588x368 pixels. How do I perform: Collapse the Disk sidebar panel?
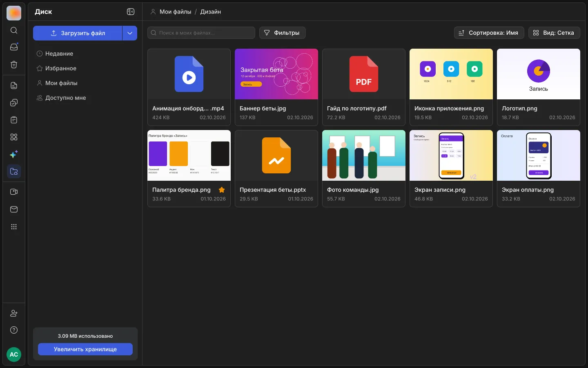click(x=131, y=12)
